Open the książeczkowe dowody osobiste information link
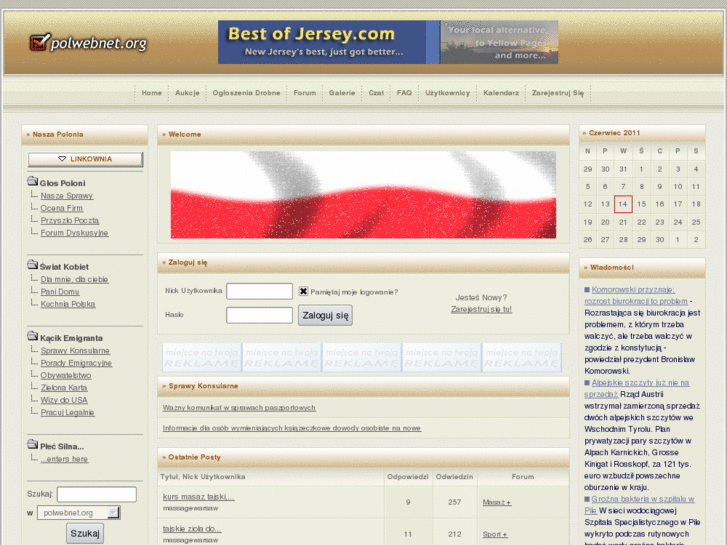Image resolution: width=727 pixels, height=545 pixels. click(292, 428)
